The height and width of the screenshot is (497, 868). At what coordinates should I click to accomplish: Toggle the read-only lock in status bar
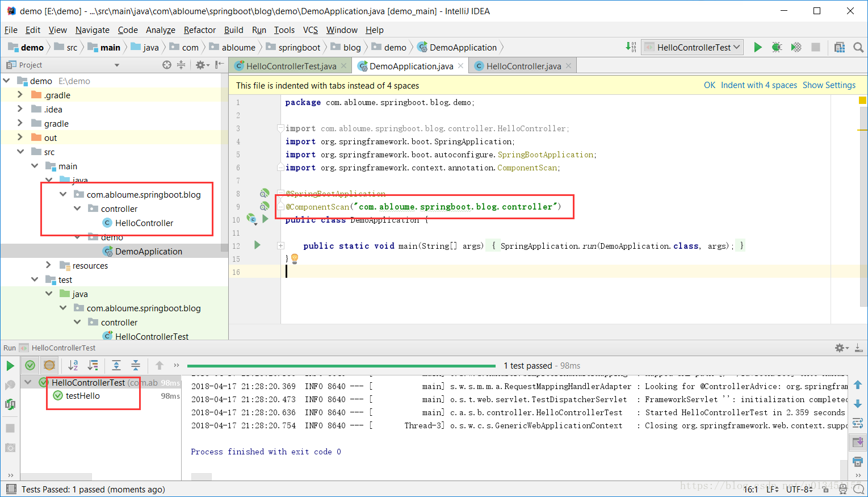tap(826, 489)
